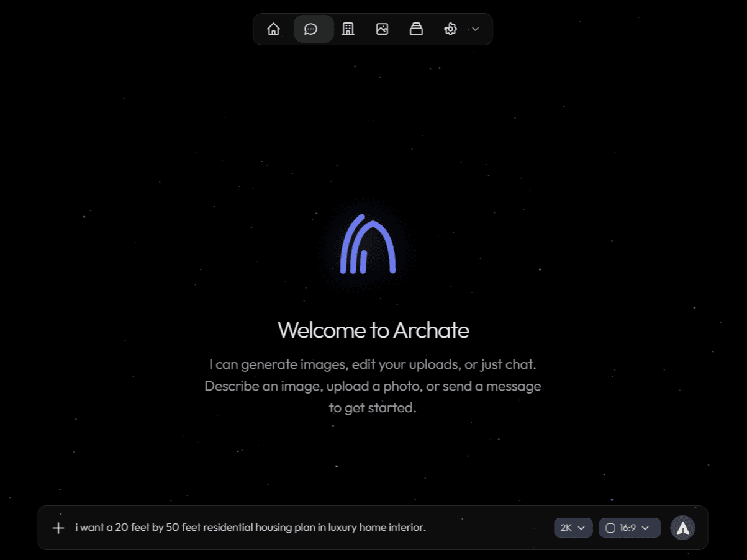Send prompt with the arrow button
The height and width of the screenshot is (560, 747).
point(682,528)
